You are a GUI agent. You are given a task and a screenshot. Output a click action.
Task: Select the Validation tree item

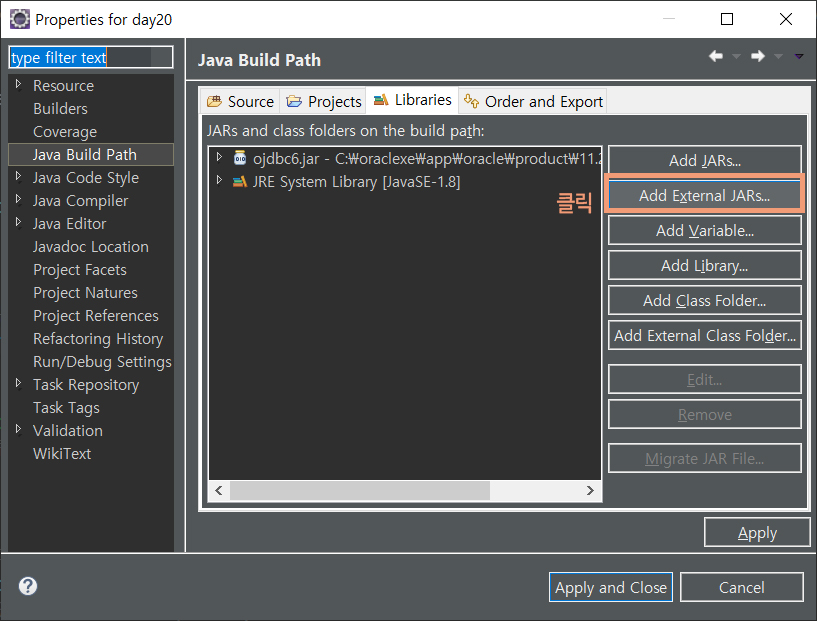[68, 430]
